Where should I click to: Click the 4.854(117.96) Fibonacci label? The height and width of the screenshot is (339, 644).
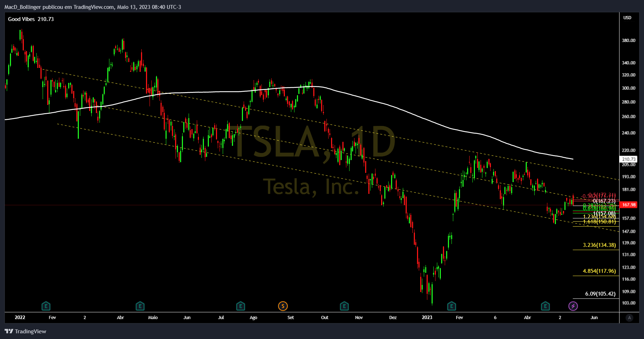coord(599,271)
